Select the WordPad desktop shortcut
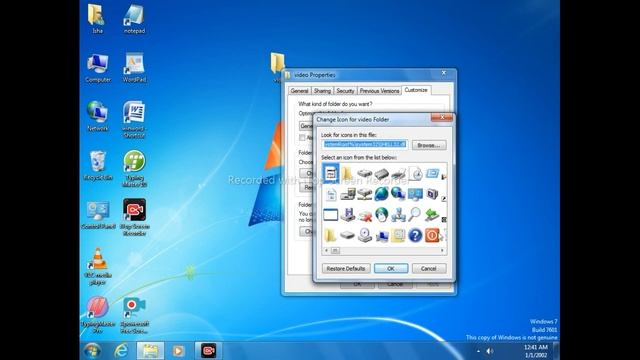640x360 pixels. coord(134,68)
